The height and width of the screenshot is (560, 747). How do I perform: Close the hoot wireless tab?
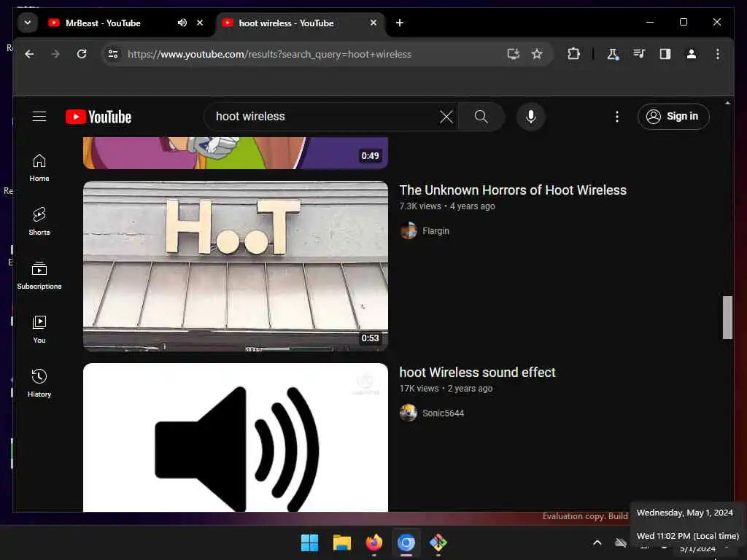coord(373,23)
